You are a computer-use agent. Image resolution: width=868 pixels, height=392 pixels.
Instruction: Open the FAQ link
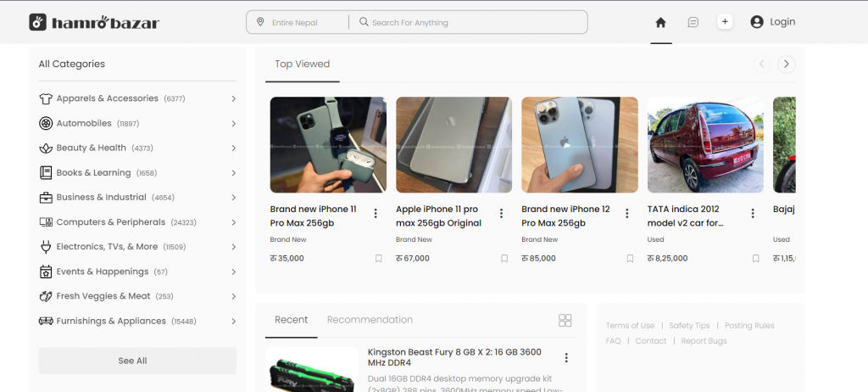click(x=614, y=341)
